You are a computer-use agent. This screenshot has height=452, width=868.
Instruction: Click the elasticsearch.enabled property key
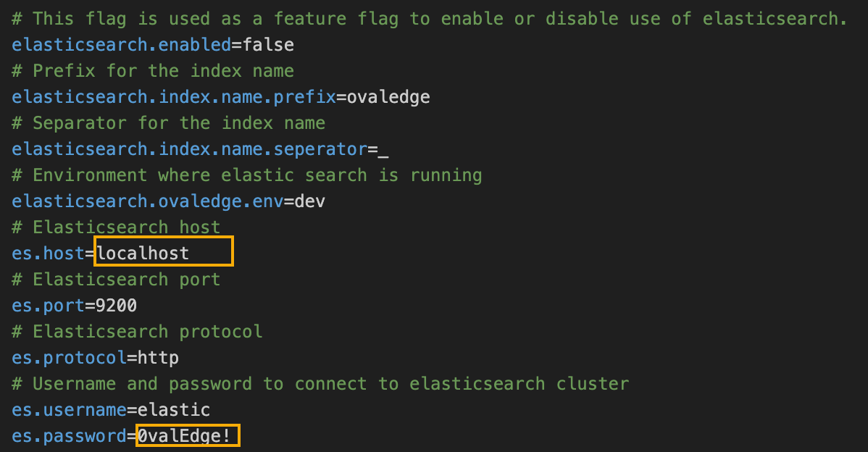click(122, 45)
